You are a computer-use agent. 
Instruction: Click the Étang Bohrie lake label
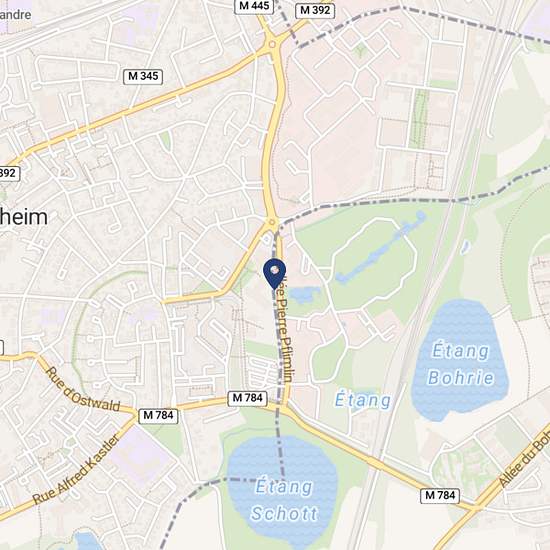coord(461,364)
